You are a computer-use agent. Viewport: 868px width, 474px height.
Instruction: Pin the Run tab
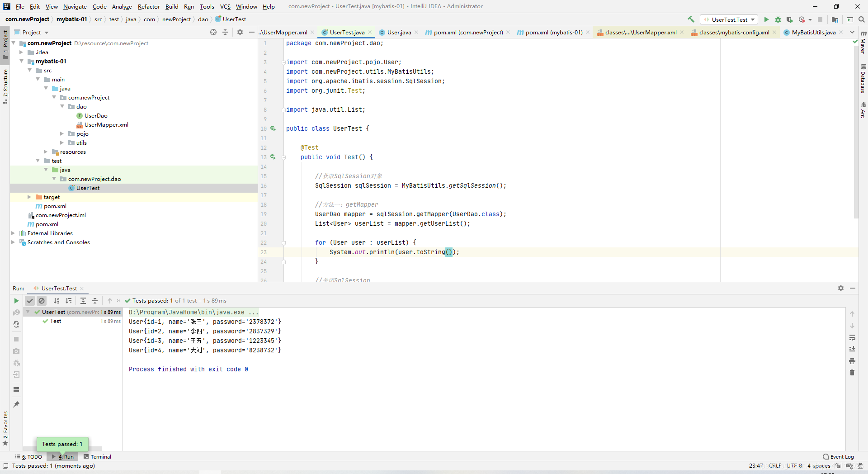tap(16, 404)
